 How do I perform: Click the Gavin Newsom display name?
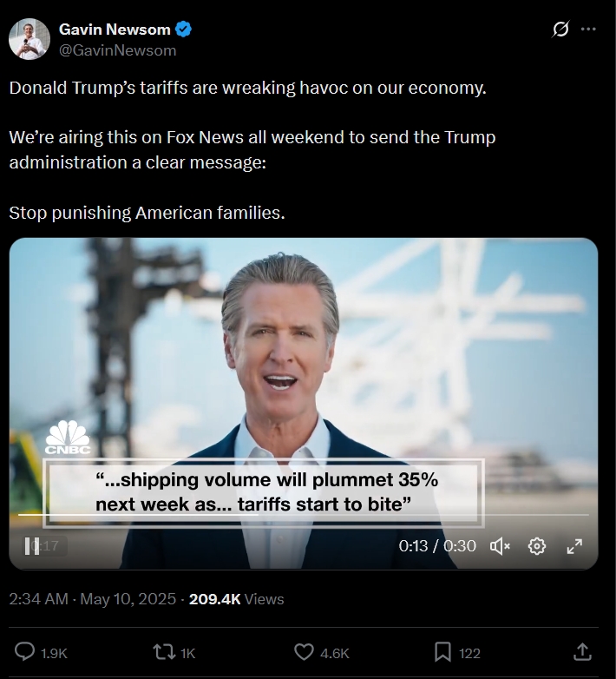click(115, 30)
